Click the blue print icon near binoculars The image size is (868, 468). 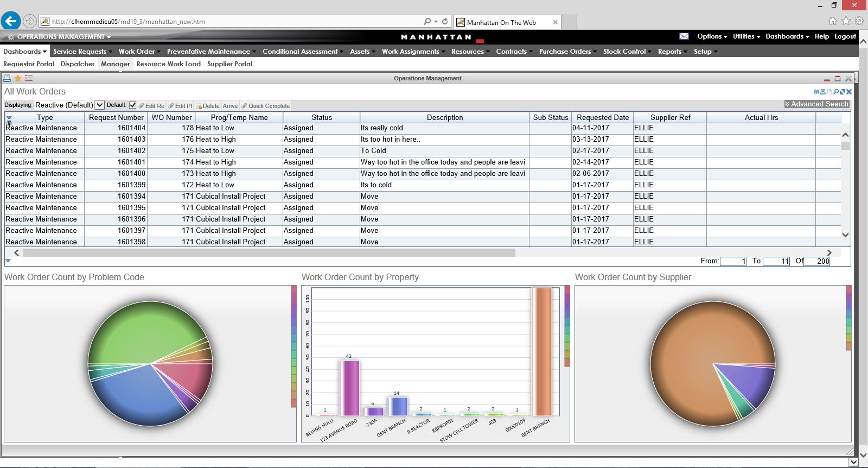tap(822, 92)
